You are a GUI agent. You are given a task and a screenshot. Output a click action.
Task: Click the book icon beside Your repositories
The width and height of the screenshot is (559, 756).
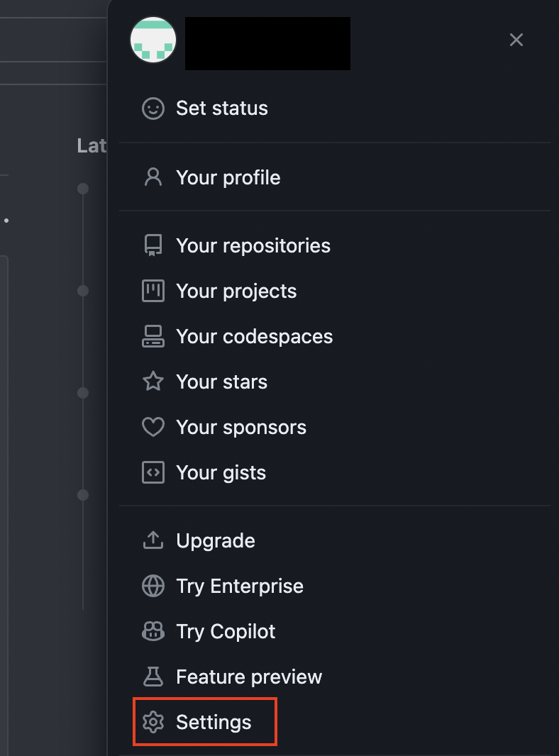[x=153, y=245]
